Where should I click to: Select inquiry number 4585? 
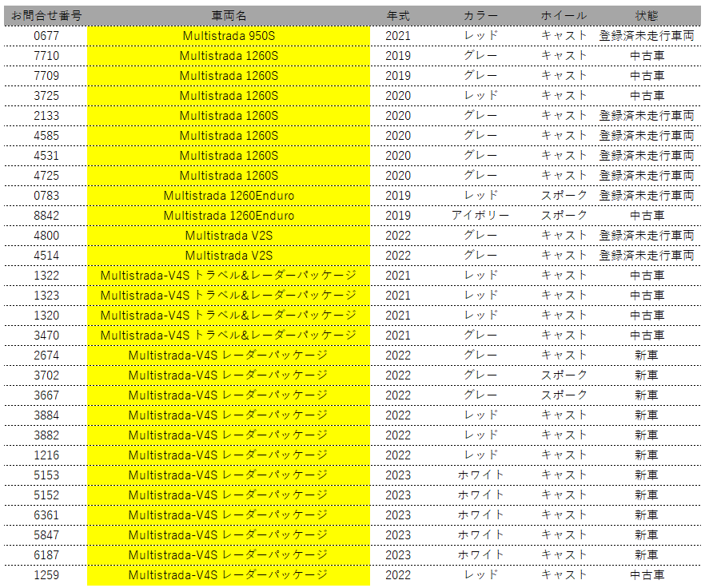pos(46,136)
